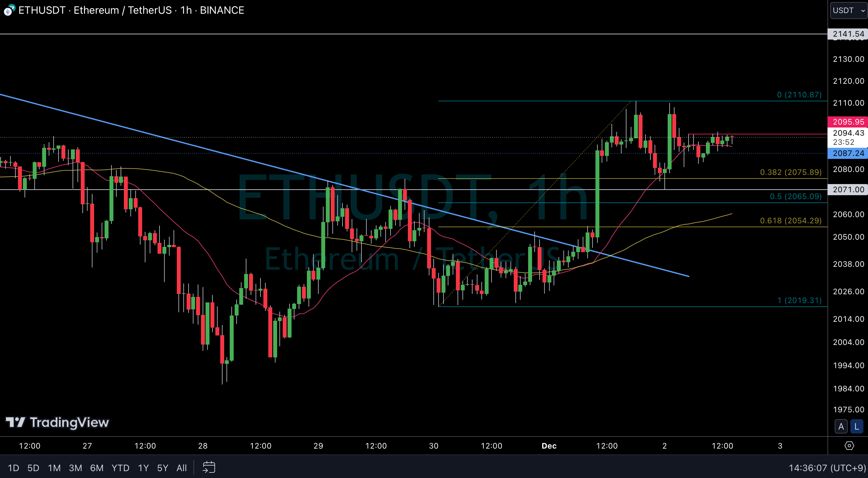
Task: Open timezone menu showing UTC+9
Action: 827,468
